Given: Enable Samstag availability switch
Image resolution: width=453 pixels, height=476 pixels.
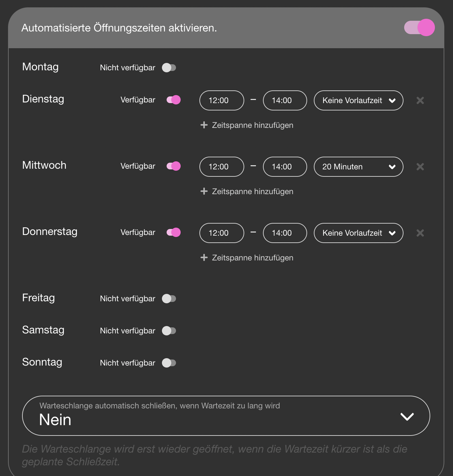Looking at the screenshot, I should tap(169, 331).
